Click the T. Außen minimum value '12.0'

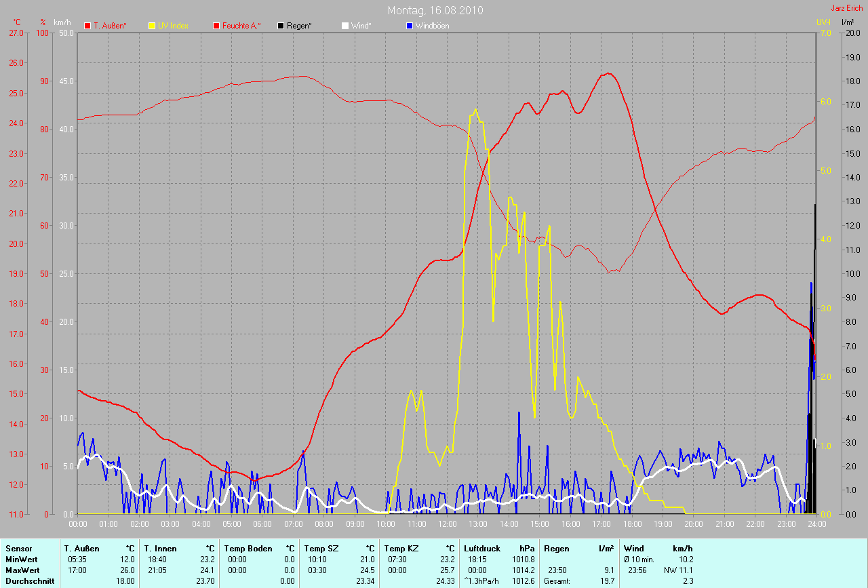[x=127, y=560]
